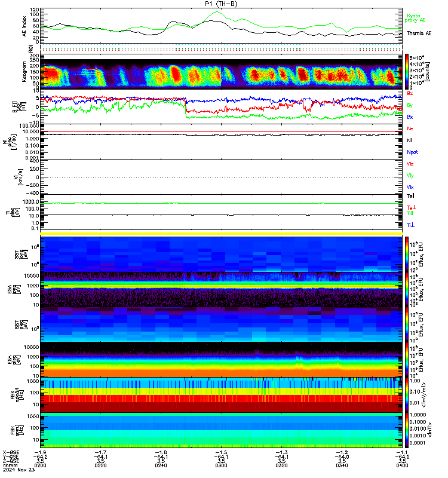Click the SST ion Eflux color bar
The image size is (448, 478).
click(407, 255)
